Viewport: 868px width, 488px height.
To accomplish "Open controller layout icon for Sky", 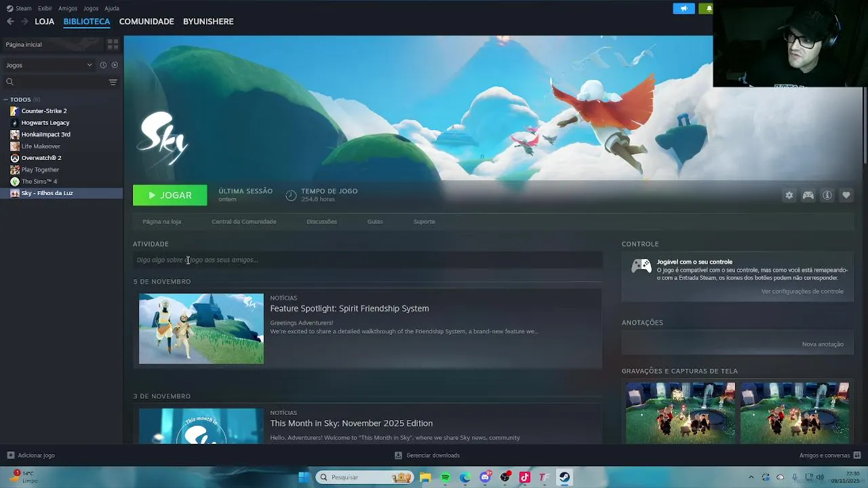I will tap(808, 195).
